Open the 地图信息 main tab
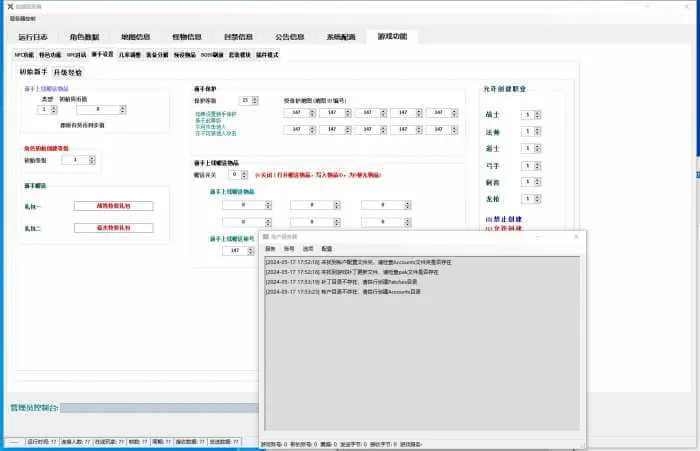Screen dimensions: 700x451 click(136, 37)
